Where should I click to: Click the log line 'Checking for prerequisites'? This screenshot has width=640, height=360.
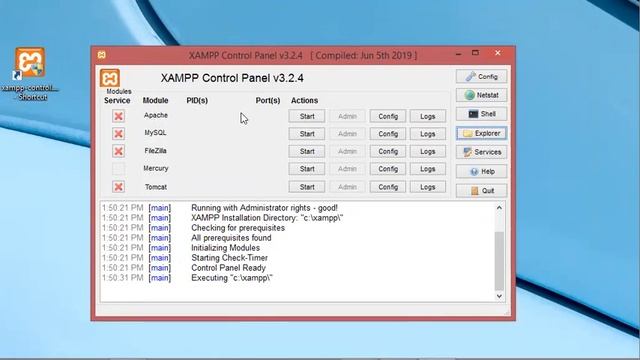click(x=238, y=228)
